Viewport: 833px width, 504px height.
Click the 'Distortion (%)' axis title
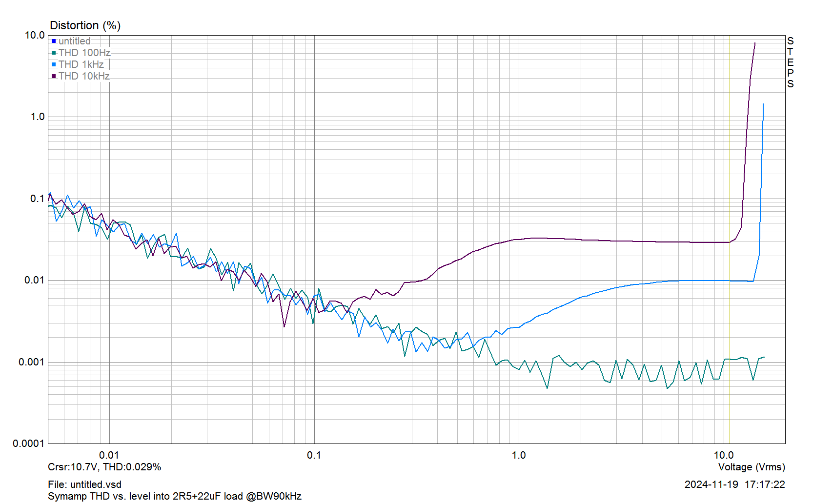click(x=85, y=25)
